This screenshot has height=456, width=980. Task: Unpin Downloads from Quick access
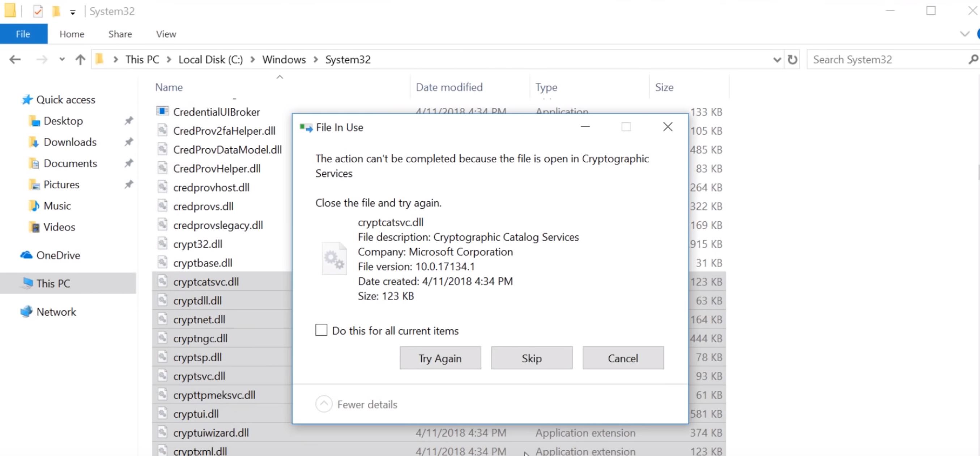129,142
